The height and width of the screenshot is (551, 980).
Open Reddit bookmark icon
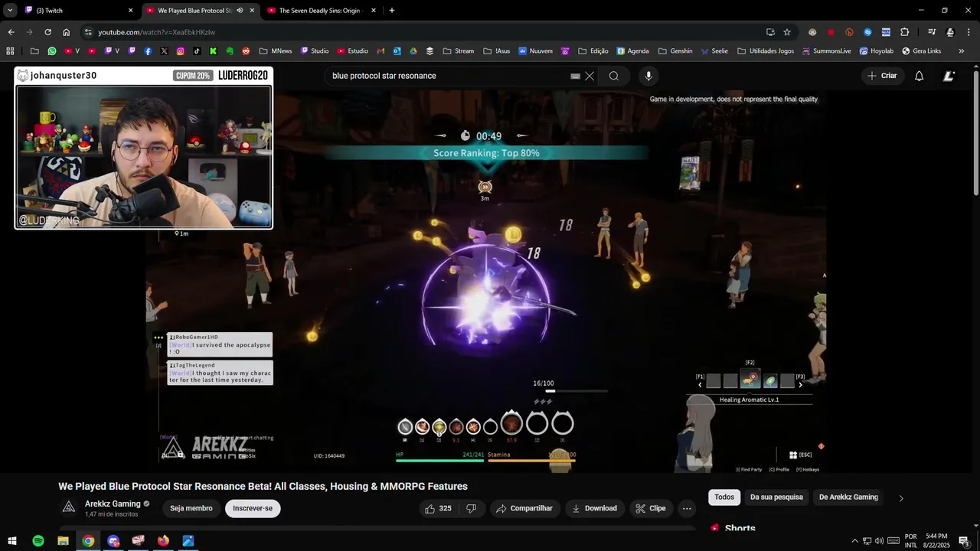coord(246,51)
